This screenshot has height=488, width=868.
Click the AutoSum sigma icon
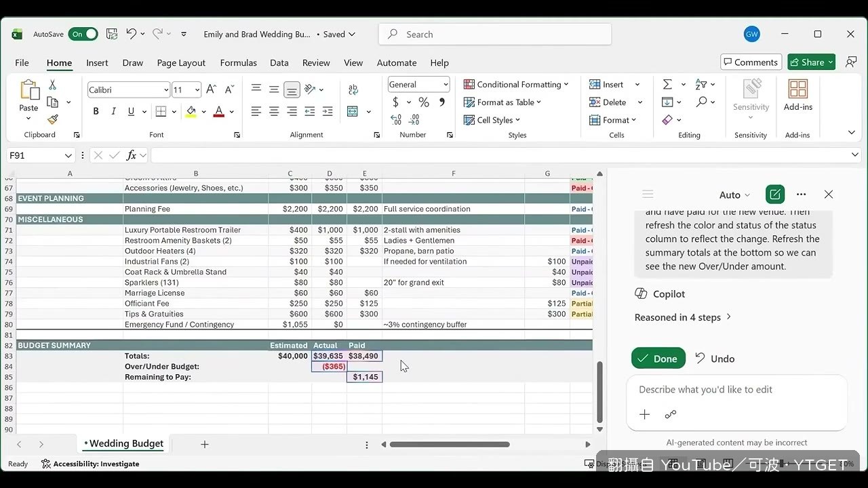click(667, 84)
